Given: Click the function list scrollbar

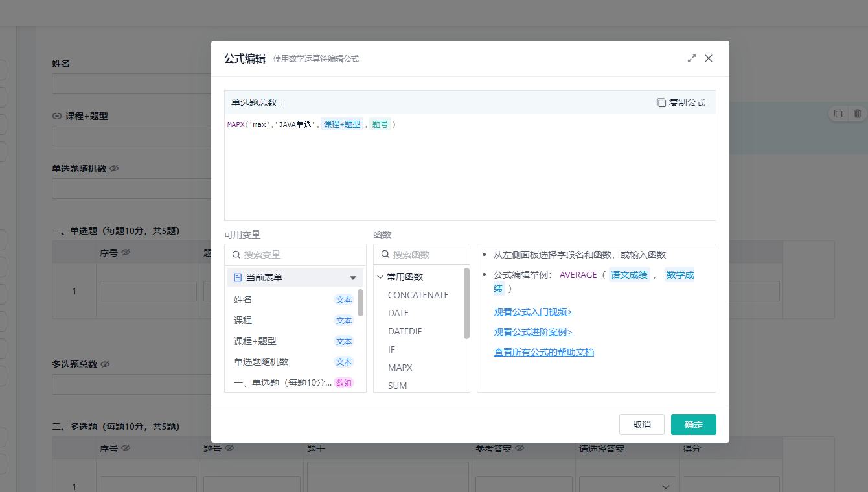Looking at the screenshot, I should click(466, 303).
